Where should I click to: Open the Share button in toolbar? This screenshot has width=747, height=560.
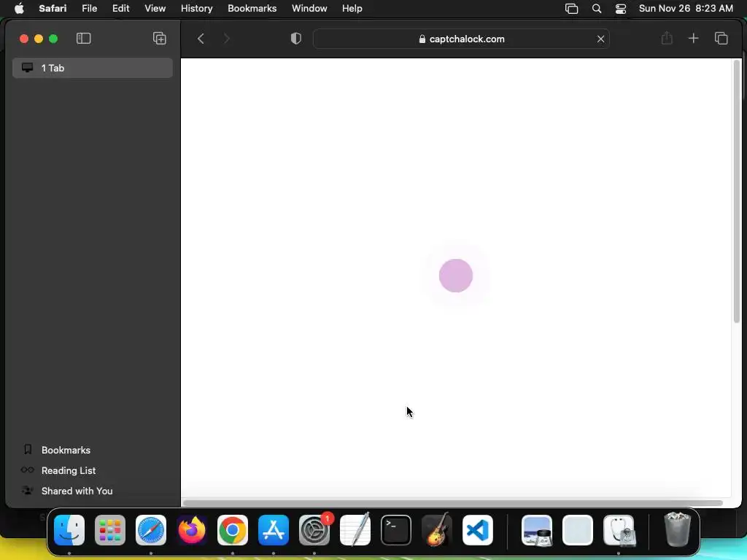point(667,38)
